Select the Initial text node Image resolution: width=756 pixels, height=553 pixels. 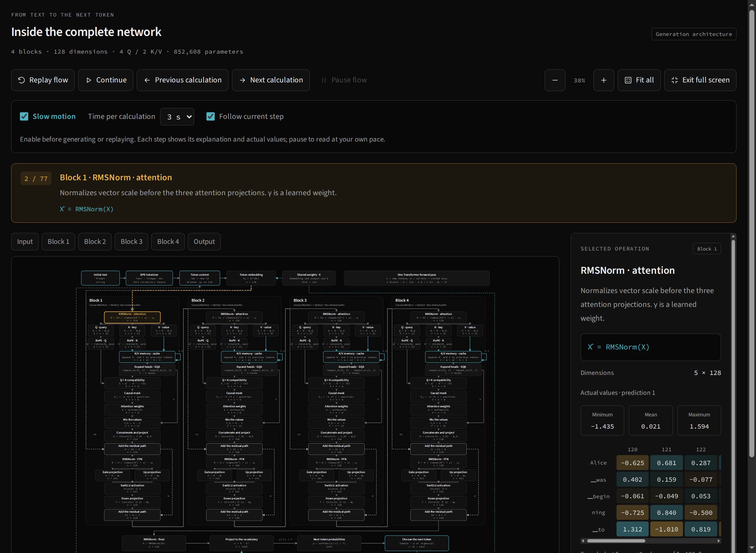coord(100,278)
